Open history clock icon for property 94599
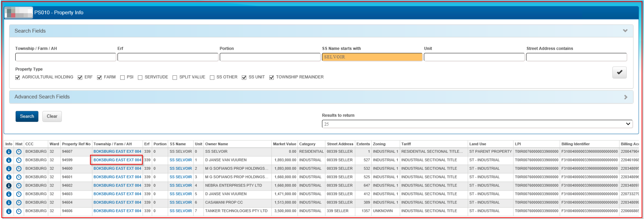 (x=19, y=160)
